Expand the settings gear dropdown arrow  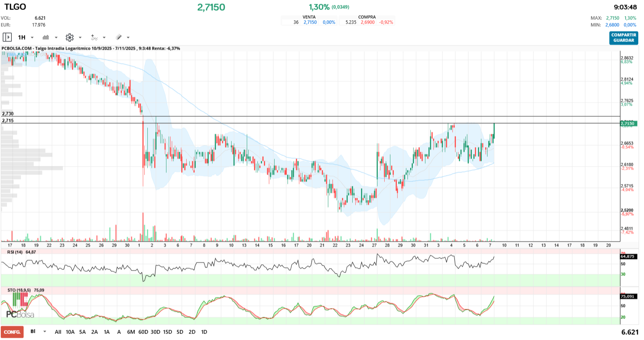click(x=80, y=38)
